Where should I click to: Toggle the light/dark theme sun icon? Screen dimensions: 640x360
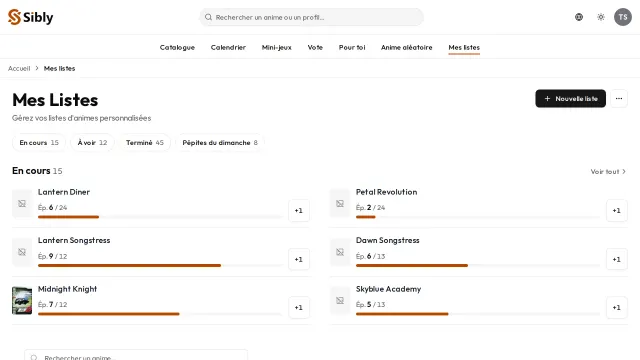tap(601, 17)
